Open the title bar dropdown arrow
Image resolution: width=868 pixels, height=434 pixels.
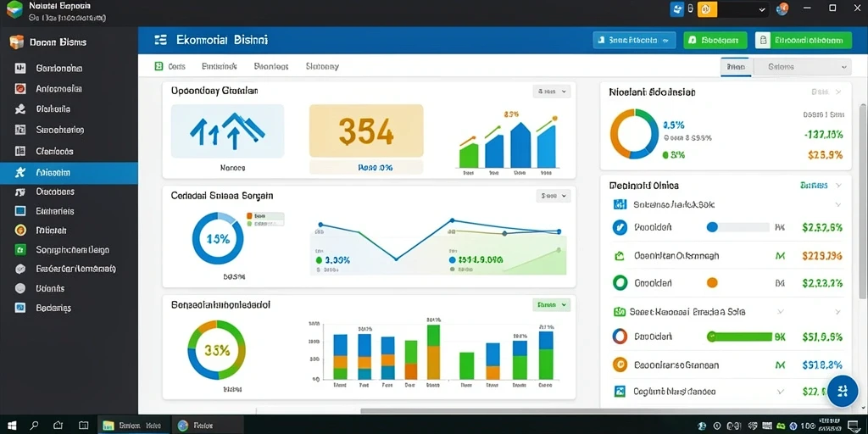point(762,9)
